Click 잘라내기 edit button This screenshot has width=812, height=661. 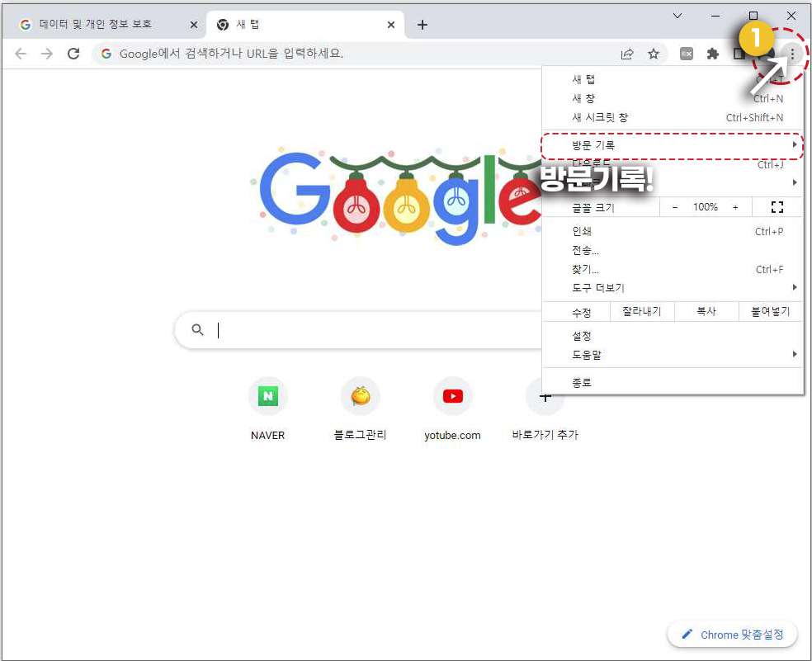point(642,311)
